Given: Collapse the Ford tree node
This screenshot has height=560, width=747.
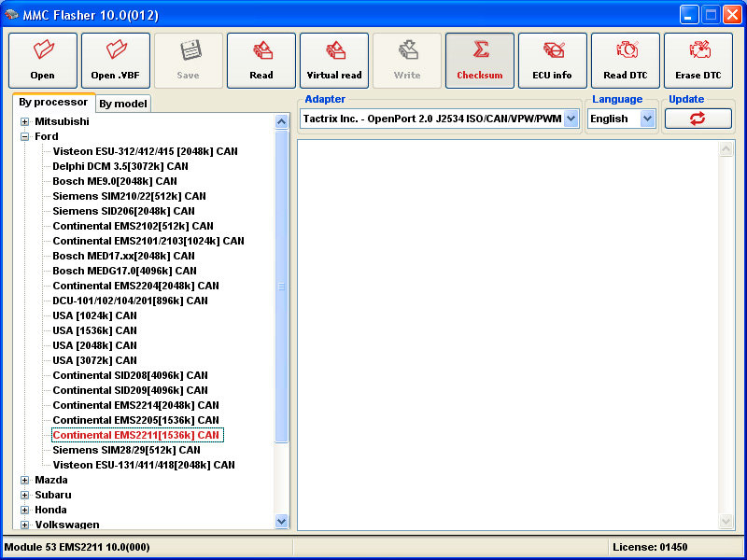Looking at the screenshot, I should click(x=25, y=136).
